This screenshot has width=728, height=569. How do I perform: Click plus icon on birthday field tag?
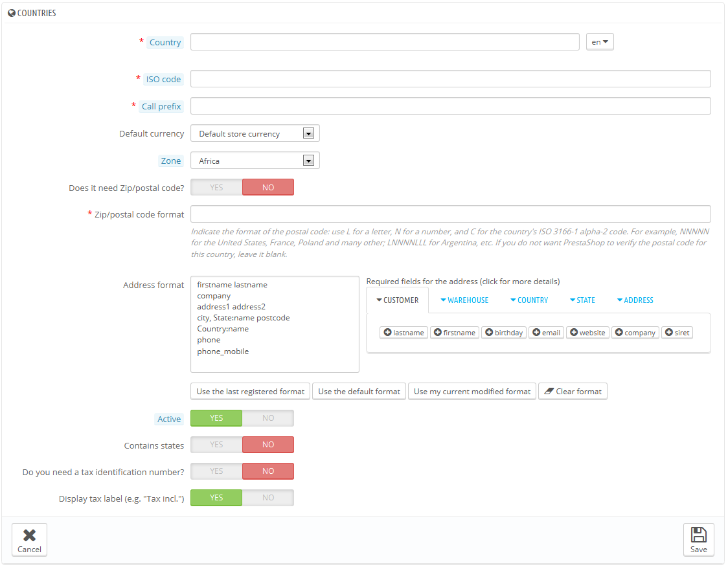tap(489, 332)
